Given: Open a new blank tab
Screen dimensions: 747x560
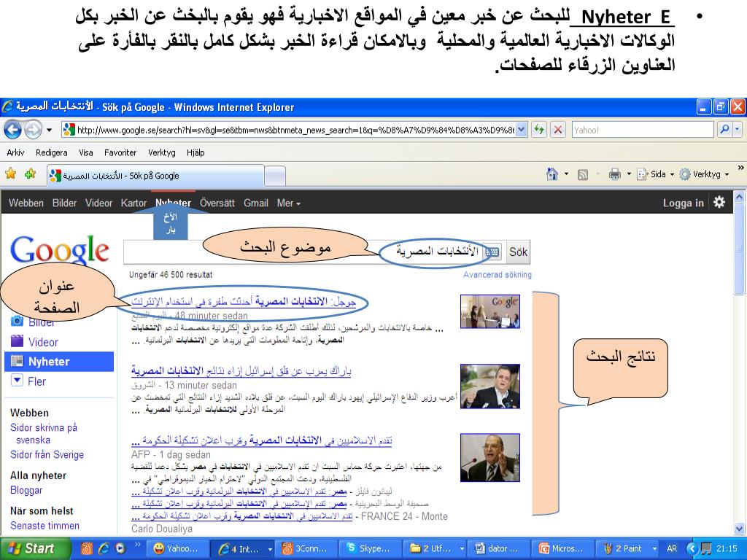Looking at the screenshot, I should tap(275, 176).
